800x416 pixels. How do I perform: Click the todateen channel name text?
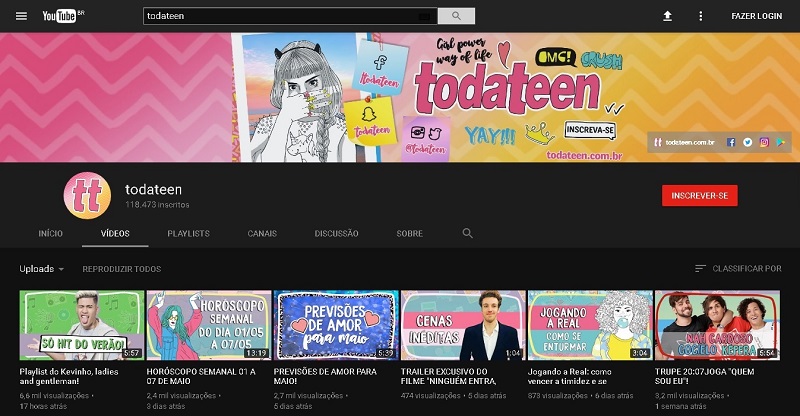[154, 189]
